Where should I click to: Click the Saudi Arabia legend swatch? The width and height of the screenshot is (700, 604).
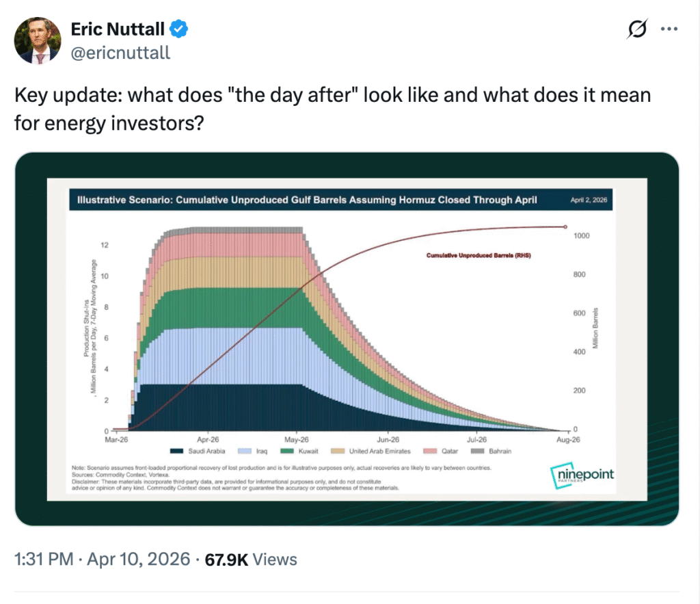pos(176,451)
